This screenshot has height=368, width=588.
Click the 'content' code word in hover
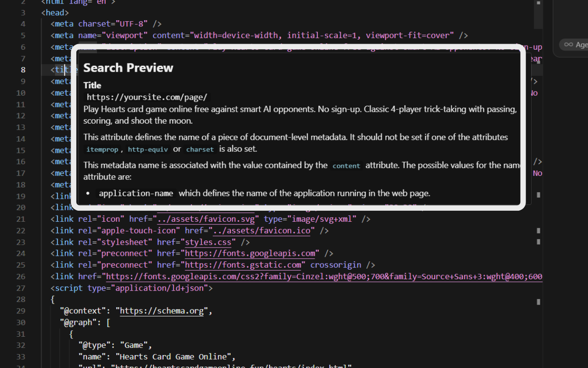[x=346, y=166]
